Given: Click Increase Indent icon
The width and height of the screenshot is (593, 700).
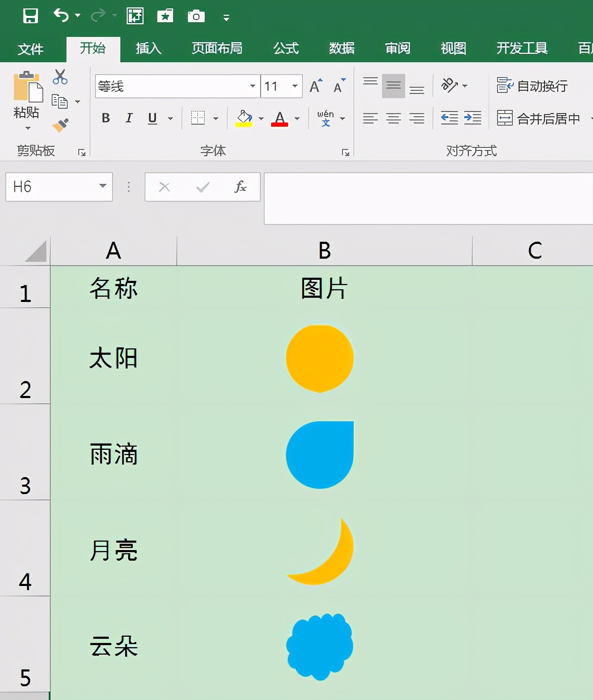Looking at the screenshot, I should point(473,118).
